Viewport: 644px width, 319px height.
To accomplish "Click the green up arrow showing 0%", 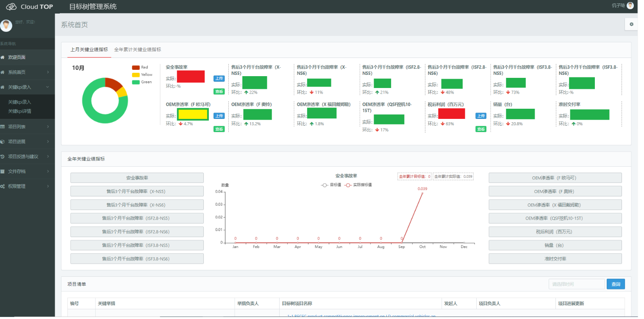I will click(574, 124).
